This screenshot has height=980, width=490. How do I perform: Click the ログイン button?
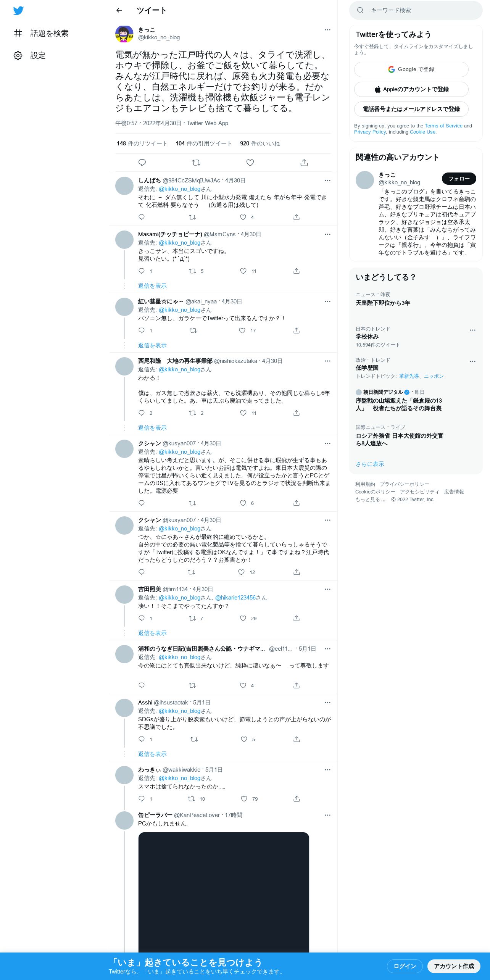(405, 966)
